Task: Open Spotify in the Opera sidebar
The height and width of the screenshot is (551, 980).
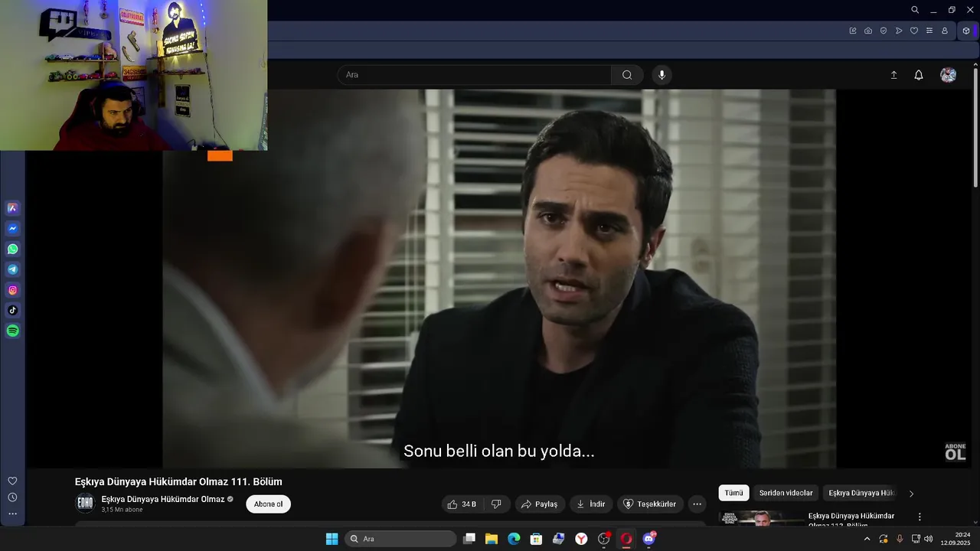Action: coord(12,331)
